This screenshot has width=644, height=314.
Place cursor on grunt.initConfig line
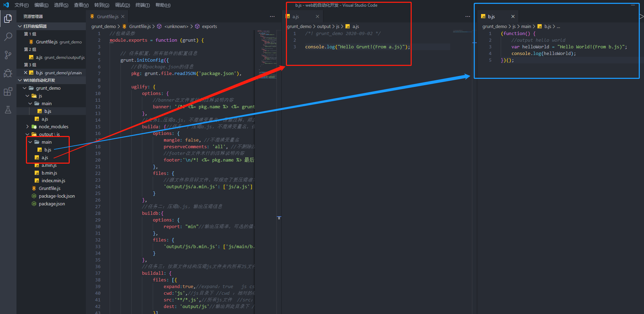tap(145, 60)
